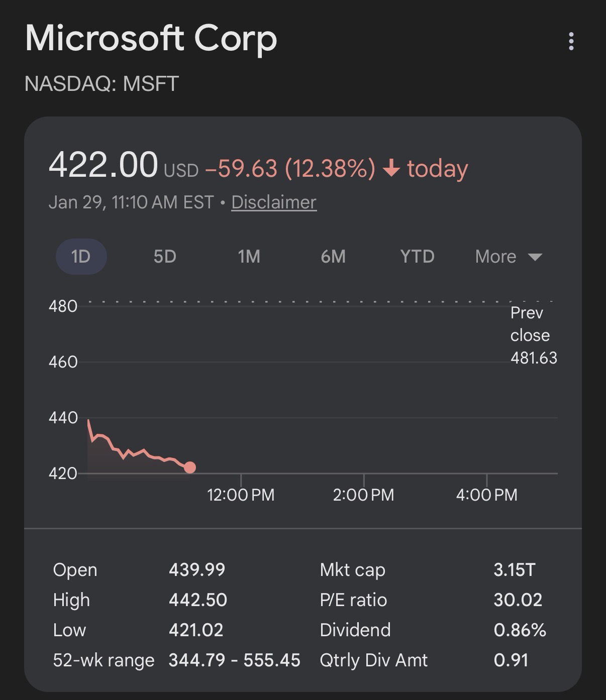Click the red down arrow icon
606x700 pixels.
pos(391,169)
